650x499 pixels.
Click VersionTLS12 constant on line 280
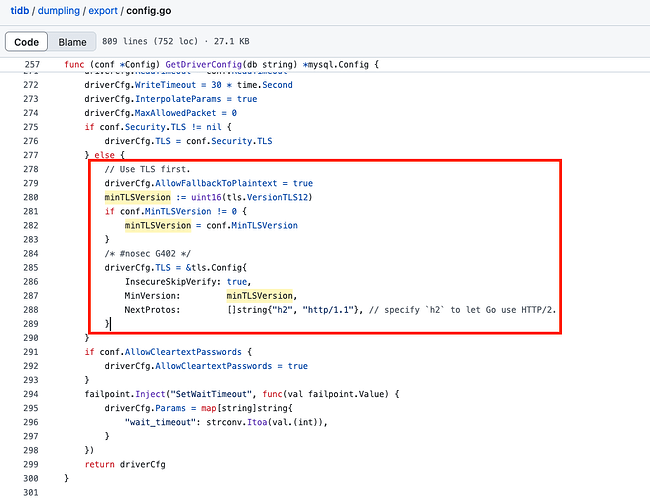(x=278, y=197)
